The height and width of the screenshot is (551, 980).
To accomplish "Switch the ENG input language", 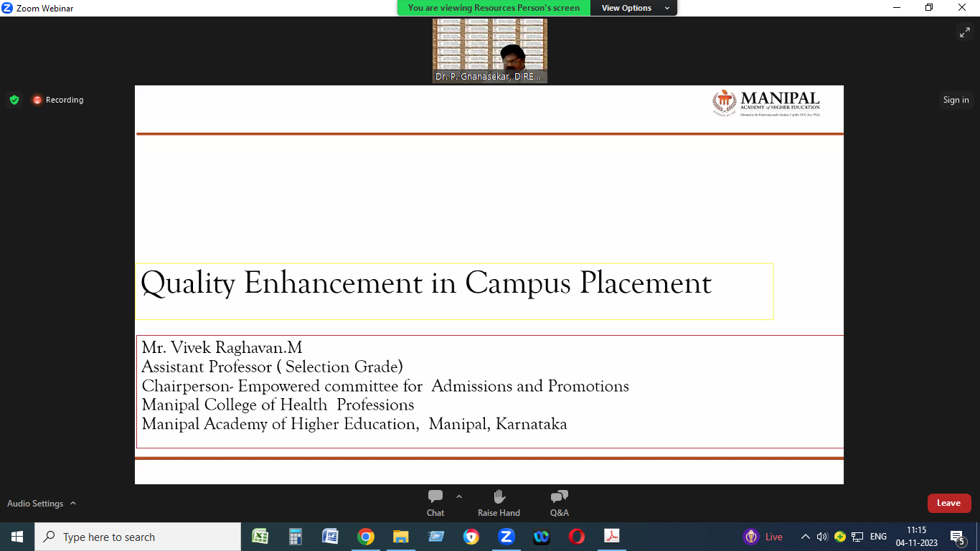I will pos(878,537).
